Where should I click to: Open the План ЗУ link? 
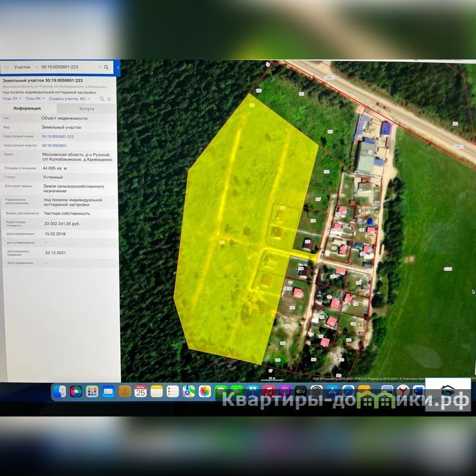[x=12, y=99]
